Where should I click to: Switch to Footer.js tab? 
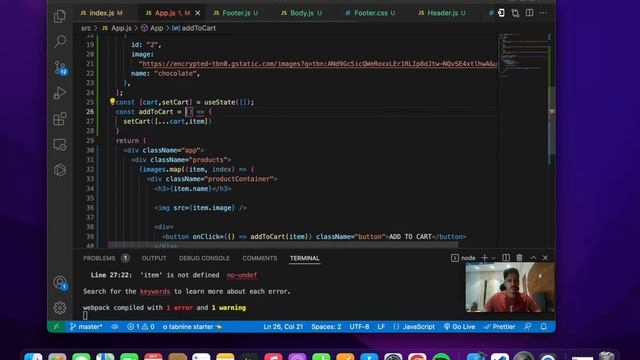click(x=236, y=13)
